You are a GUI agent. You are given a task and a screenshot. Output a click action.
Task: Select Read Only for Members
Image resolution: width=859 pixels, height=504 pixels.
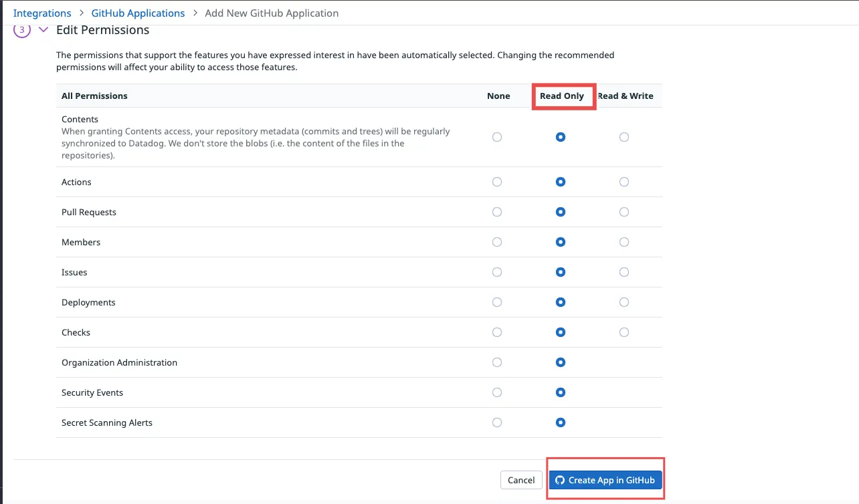[561, 242]
